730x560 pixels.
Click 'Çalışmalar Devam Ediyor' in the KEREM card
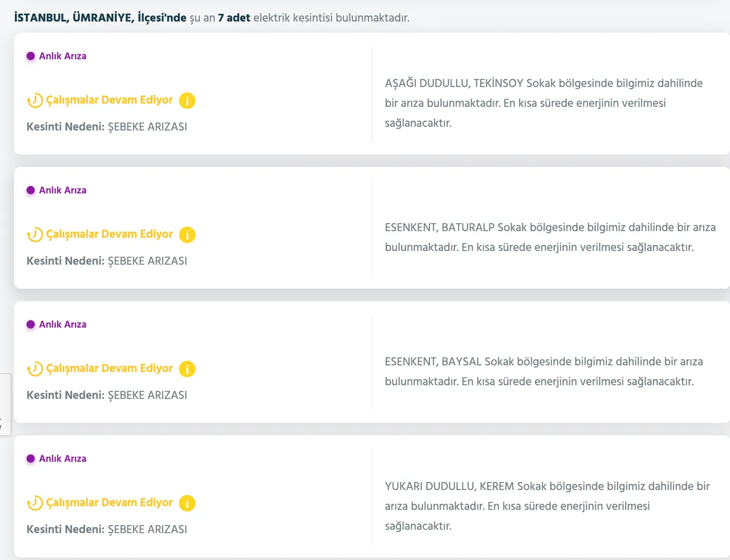click(x=109, y=503)
